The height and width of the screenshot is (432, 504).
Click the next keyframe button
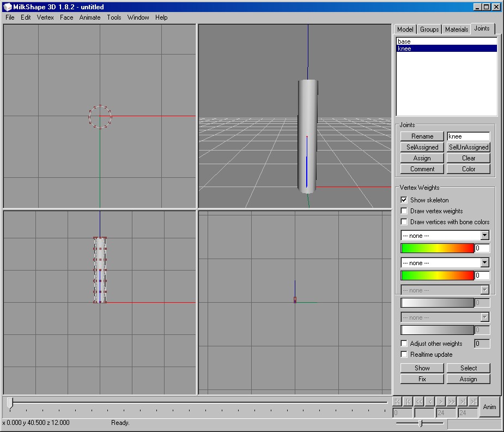coord(463,401)
